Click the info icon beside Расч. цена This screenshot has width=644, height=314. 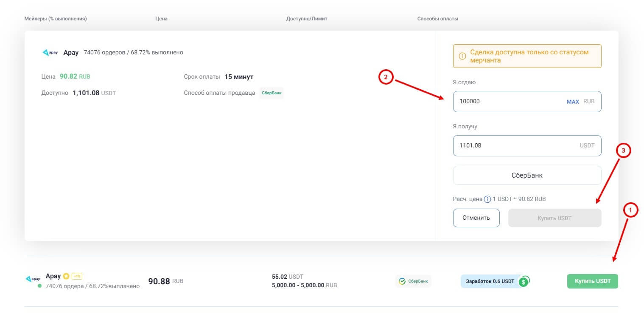pyautogui.click(x=487, y=199)
